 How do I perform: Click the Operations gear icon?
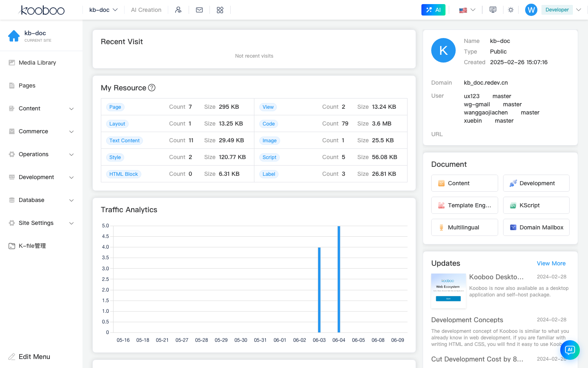pos(12,154)
